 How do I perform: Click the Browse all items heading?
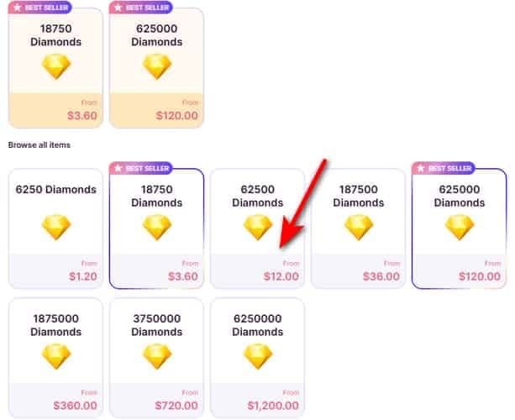click(x=39, y=144)
